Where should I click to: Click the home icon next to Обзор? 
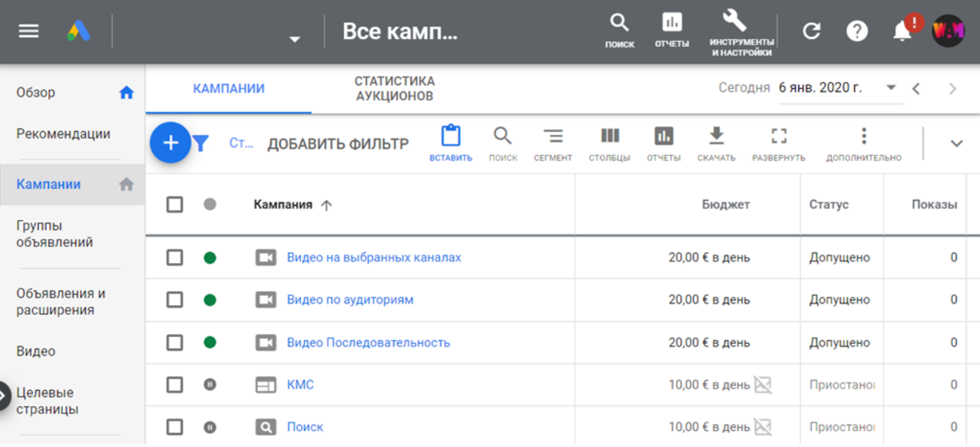[127, 92]
